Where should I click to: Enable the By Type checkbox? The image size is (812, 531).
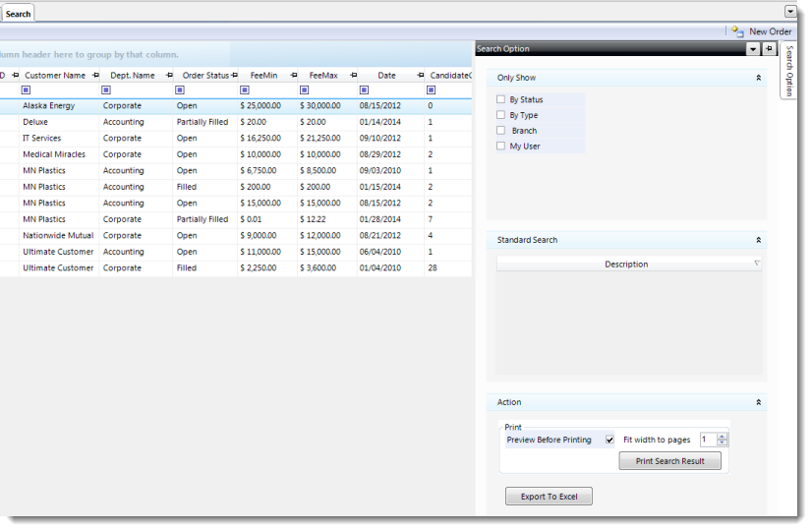click(x=500, y=115)
